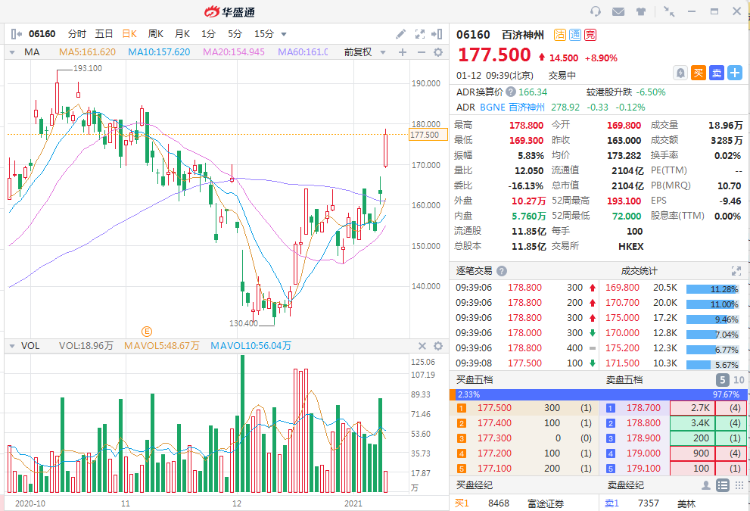Collapse left panel icon beside 06160
750x511 pixels.
click(16, 34)
